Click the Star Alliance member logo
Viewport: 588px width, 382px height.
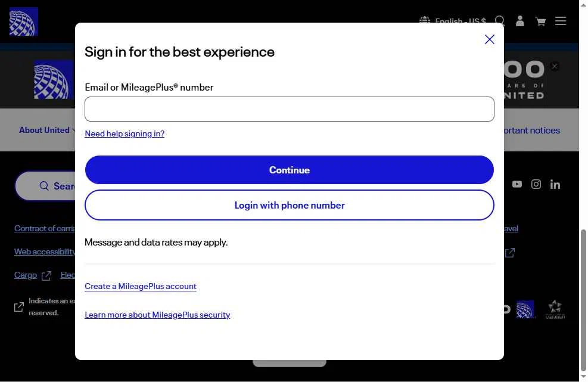pyautogui.click(x=555, y=310)
